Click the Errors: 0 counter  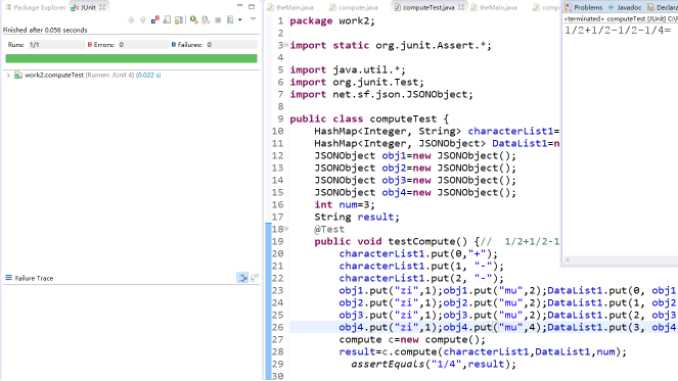(x=106, y=45)
